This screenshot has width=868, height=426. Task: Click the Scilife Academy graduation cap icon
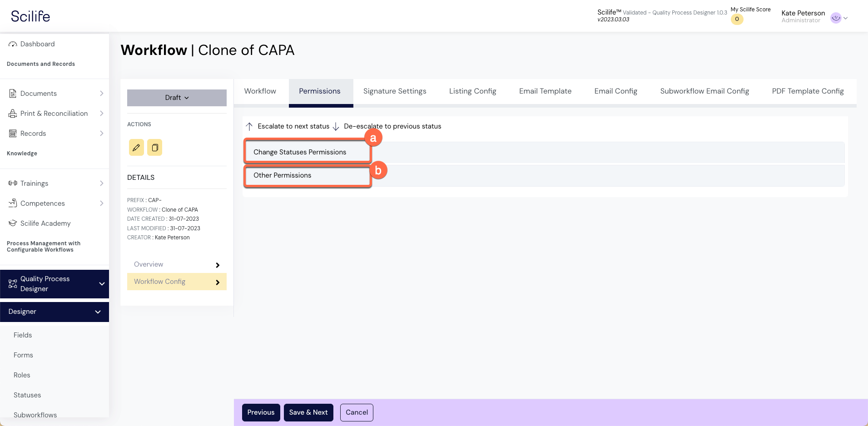point(13,223)
